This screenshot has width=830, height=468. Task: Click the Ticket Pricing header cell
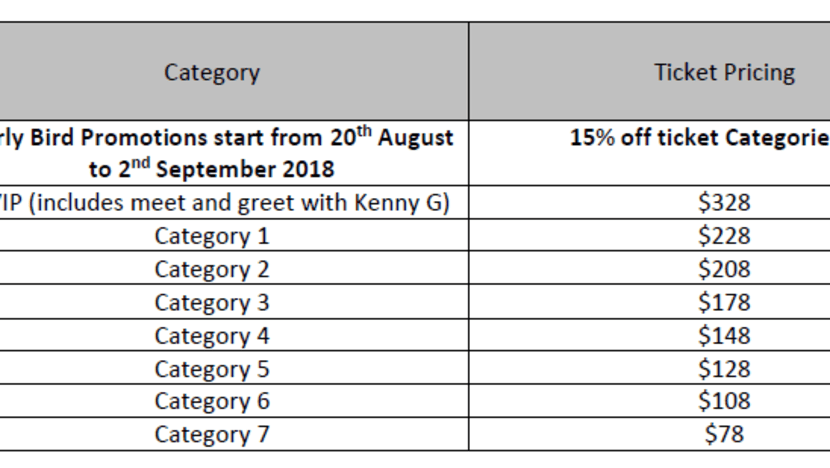coord(649,71)
